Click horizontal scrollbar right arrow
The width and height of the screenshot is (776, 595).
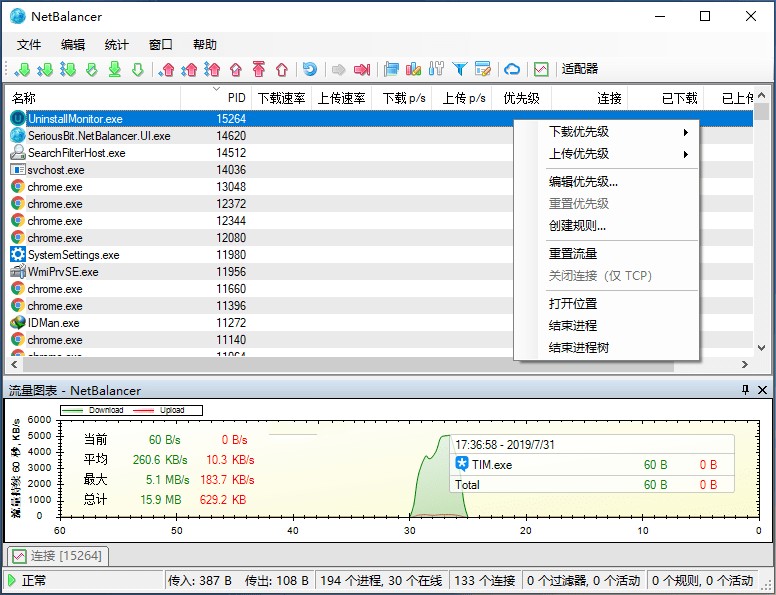(x=745, y=364)
